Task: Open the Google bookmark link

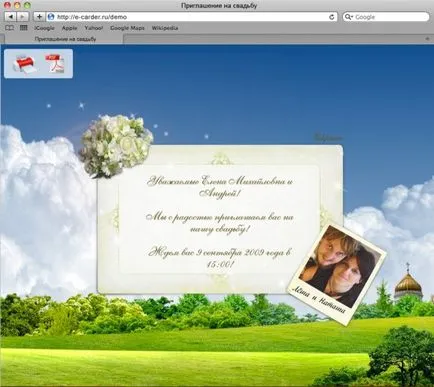Action: [x=45, y=28]
